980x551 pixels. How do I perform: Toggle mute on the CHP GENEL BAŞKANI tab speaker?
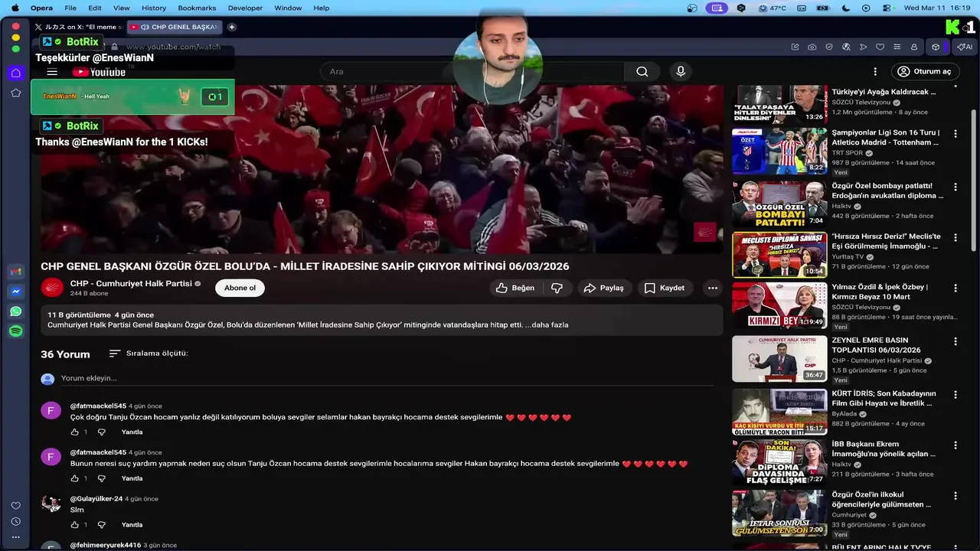(145, 27)
